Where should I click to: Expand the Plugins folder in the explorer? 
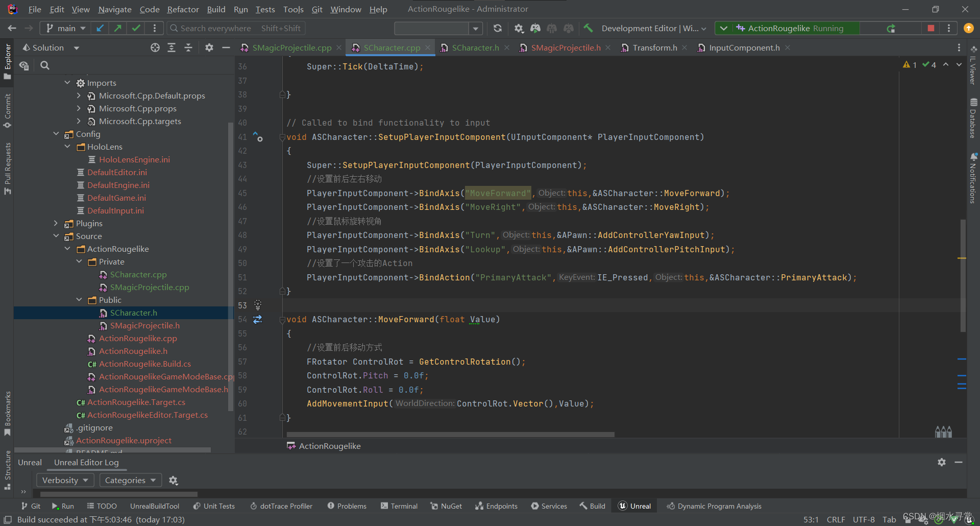56,223
